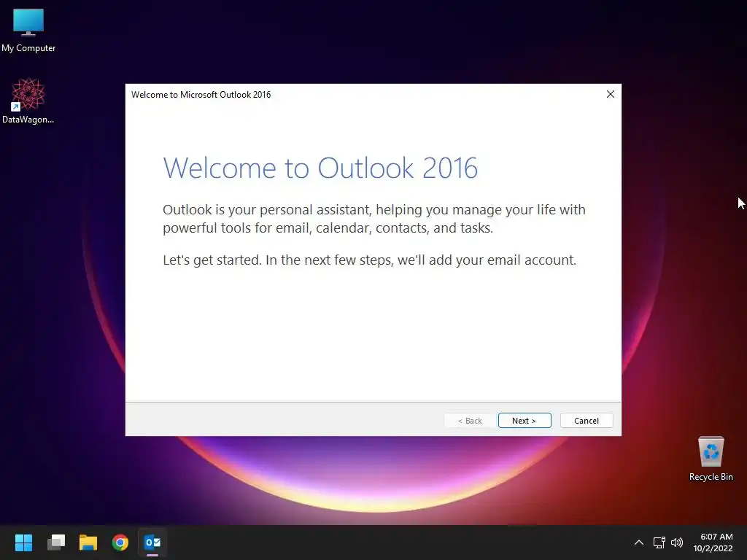Select the Recycle Bin icon
Screen dimensions: 747x560
(x=711, y=458)
